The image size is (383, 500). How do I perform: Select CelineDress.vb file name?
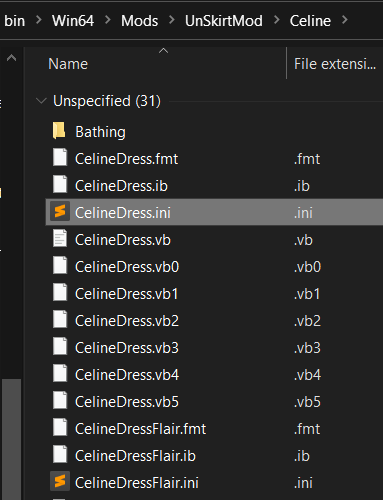pos(123,240)
